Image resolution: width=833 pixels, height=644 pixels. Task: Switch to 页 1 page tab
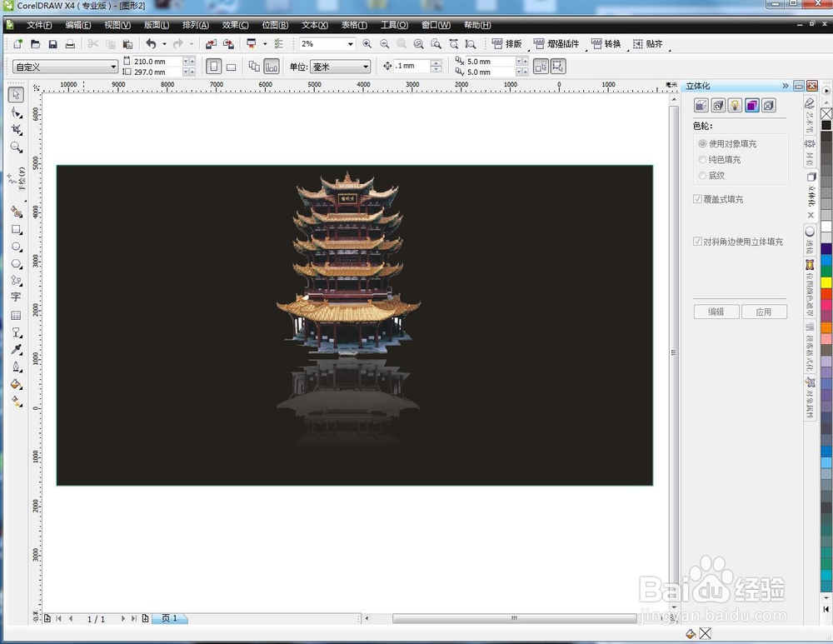tap(169, 618)
